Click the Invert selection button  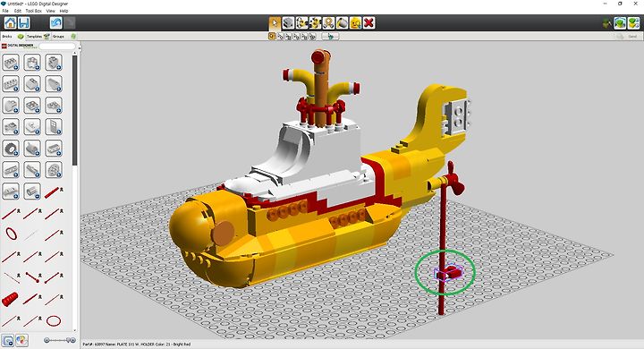(x=330, y=36)
